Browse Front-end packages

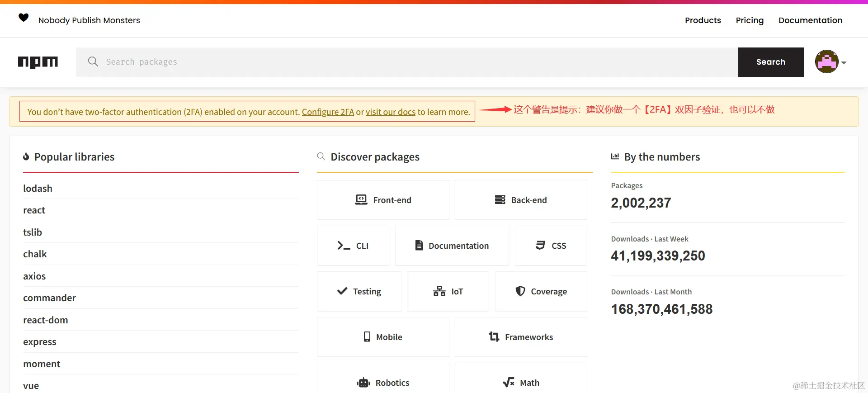(x=383, y=200)
